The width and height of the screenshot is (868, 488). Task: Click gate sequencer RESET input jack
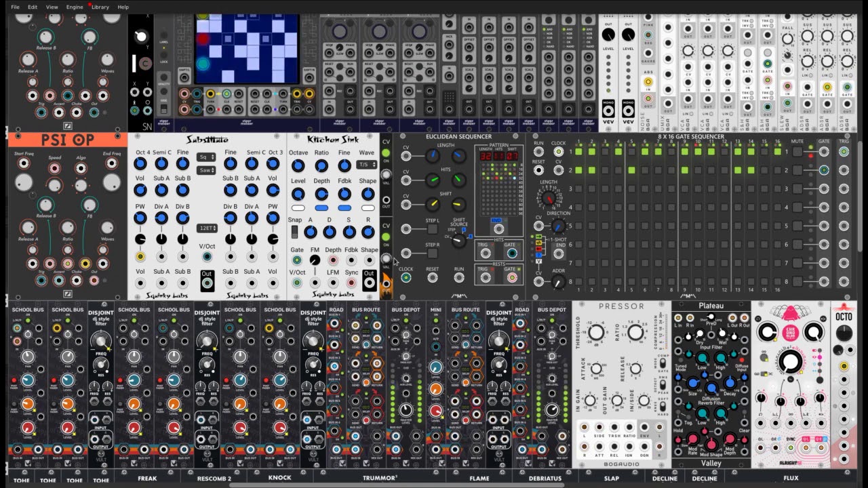tap(538, 171)
